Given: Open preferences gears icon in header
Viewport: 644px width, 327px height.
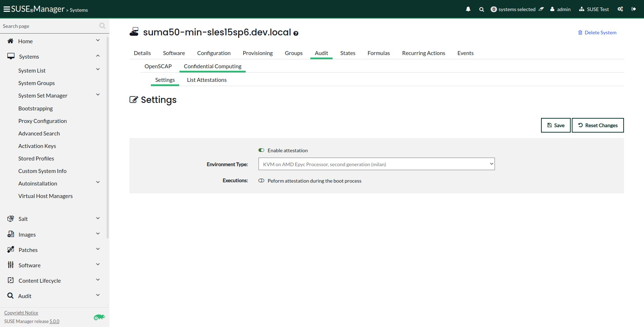Looking at the screenshot, I should pyautogui.click(x=620, y=9).
